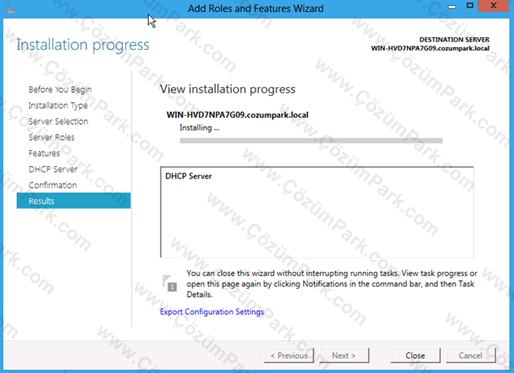
Task: Open the Export Configuration Settings link
Action: 212,312
